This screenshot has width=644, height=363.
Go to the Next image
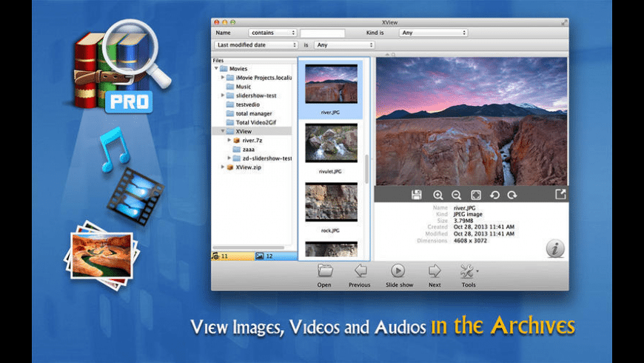(x=435, y=271)
